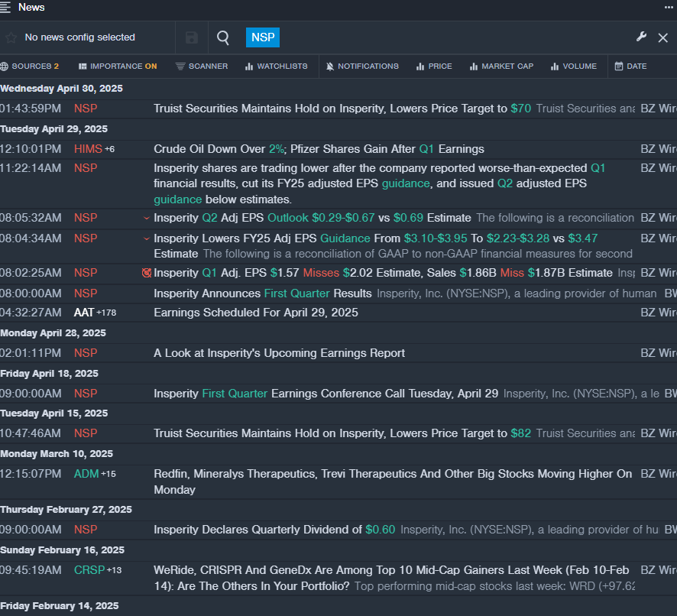Show the +6 additional tickers beside HIMS

110,150
